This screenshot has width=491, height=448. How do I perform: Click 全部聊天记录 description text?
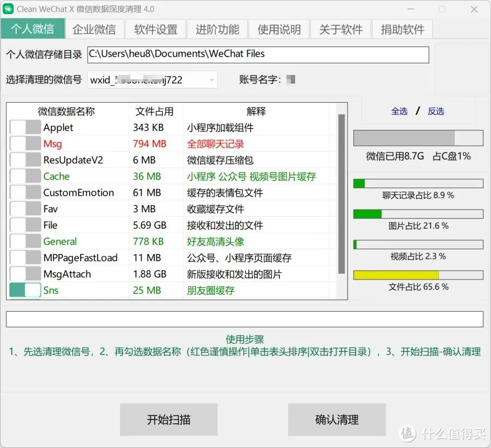pyautogui.click(x=215, y=144)
